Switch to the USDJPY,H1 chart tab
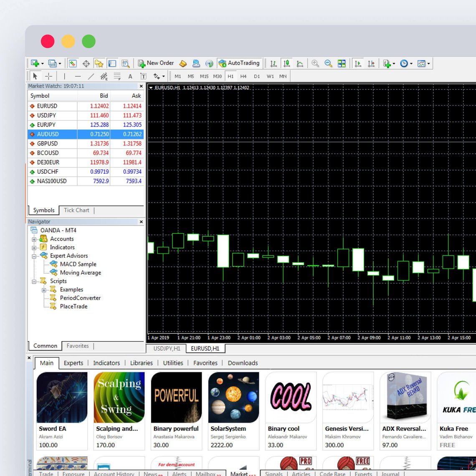Screen dimensions: 476x476 [167, 348]
